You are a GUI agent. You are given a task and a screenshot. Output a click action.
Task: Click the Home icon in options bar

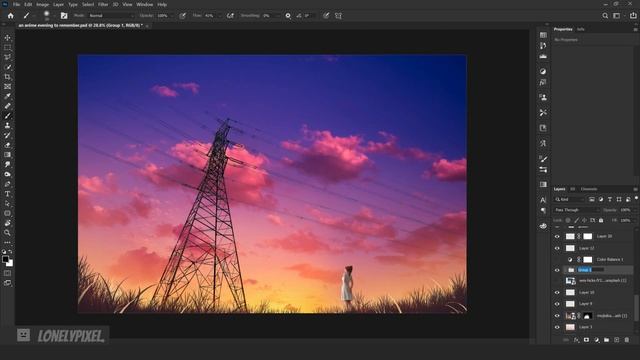click(11, 16)
